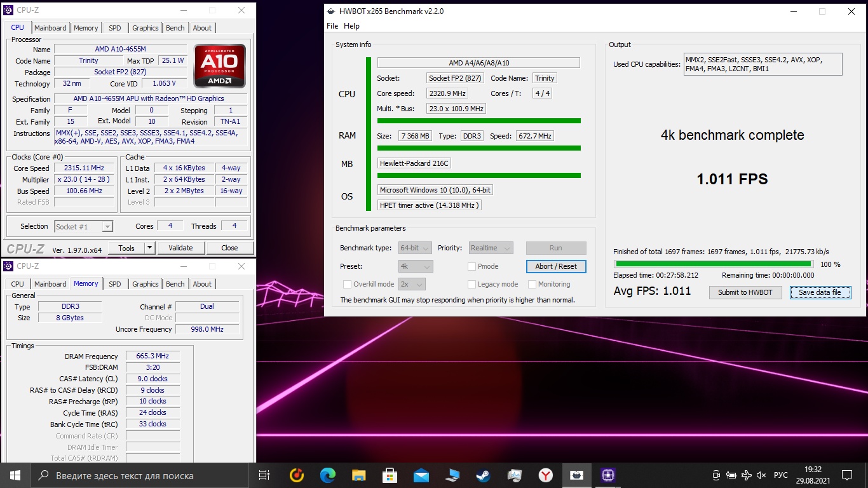The image size is (868, 488).
Task: Launch Microsoft Edge from the taskbar
Action: pyautogui.click(x=327, y=475)
